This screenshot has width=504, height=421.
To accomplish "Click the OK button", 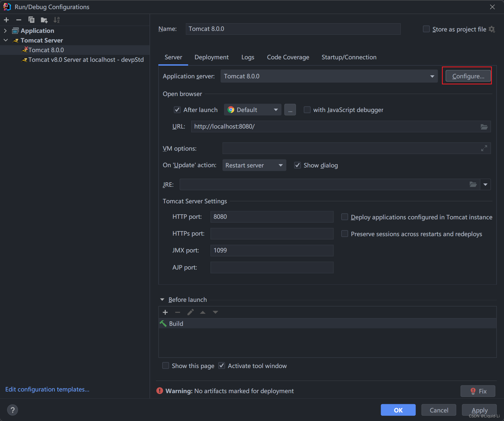I will pyautogui.click(x=398, y=410).
